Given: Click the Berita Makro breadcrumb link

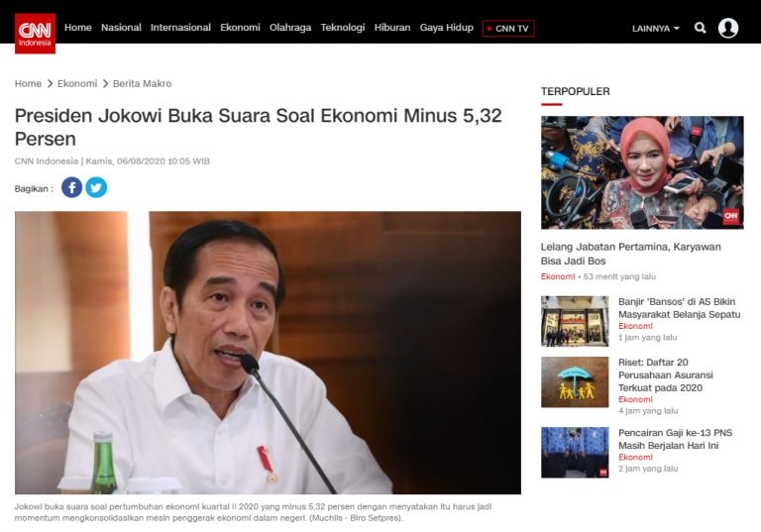Looking at the screenshot, I should tap(143, 83).
